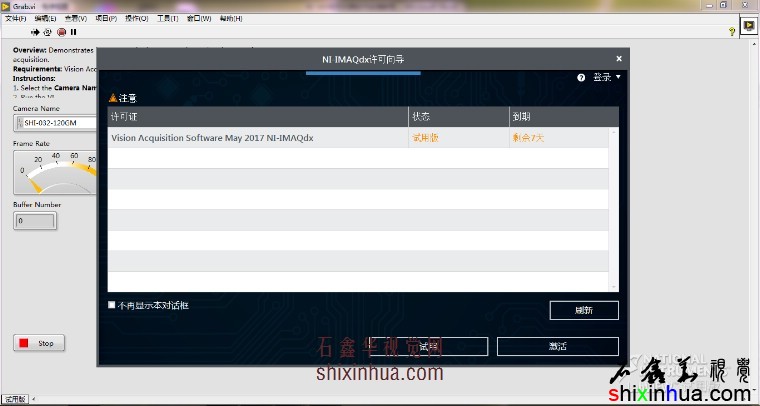760x406 pixels.
Task: Open the 帮助(H) menu
Action: pos(230,19)
